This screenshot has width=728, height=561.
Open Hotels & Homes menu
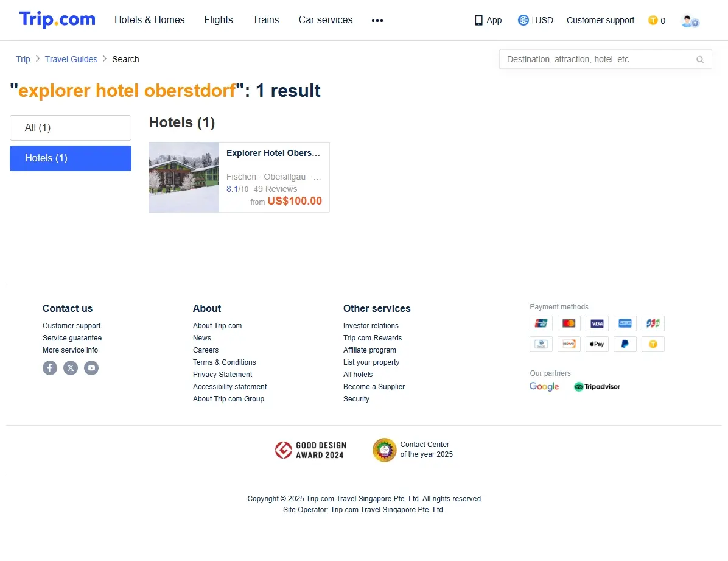(x=150, y=20)
